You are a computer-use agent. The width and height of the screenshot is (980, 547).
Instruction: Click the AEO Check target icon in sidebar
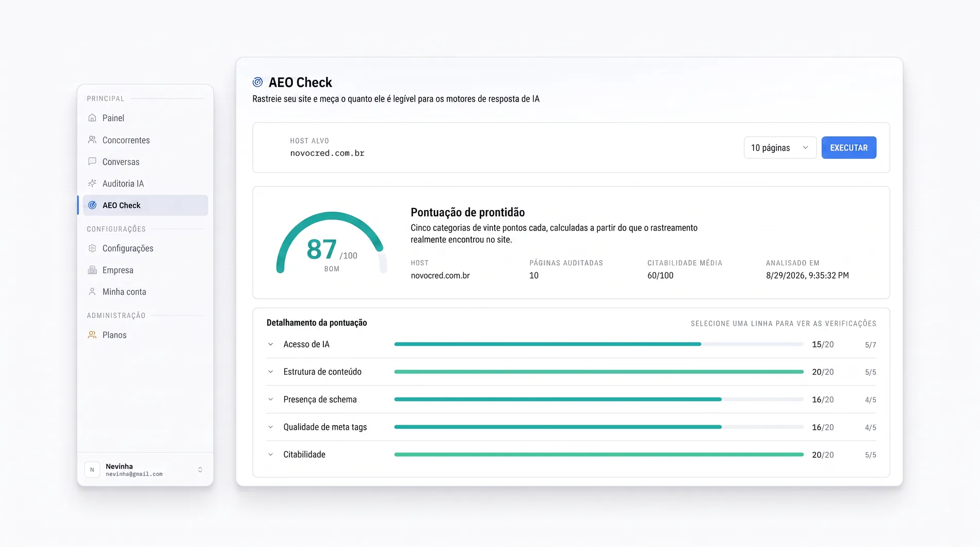pyautogui.click(x=92, y=205)
